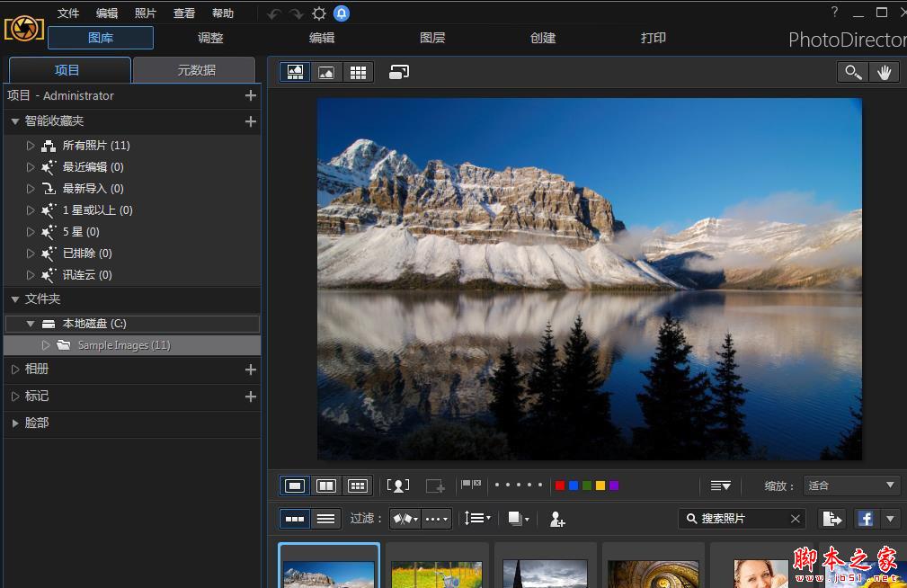Switch to 打印 module
Screen dimensions: 907x588
pos(654,38)
